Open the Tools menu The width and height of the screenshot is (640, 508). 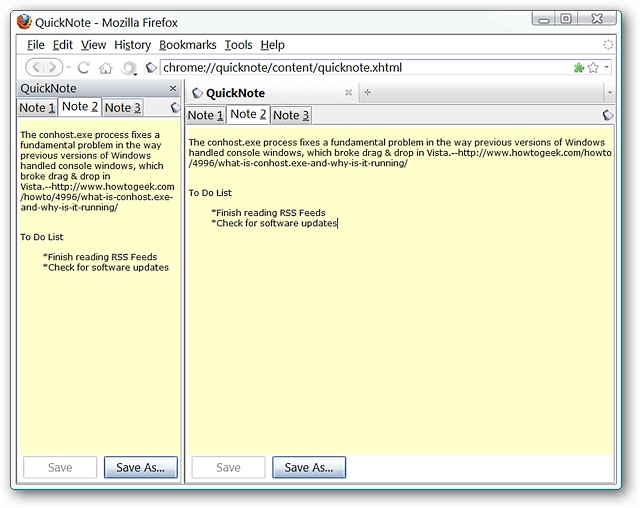(x=238, y=44)
